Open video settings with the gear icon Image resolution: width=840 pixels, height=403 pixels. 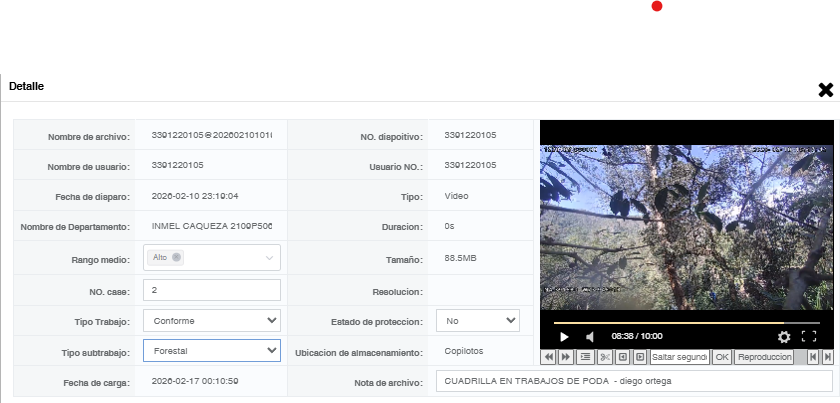(784, 337)
